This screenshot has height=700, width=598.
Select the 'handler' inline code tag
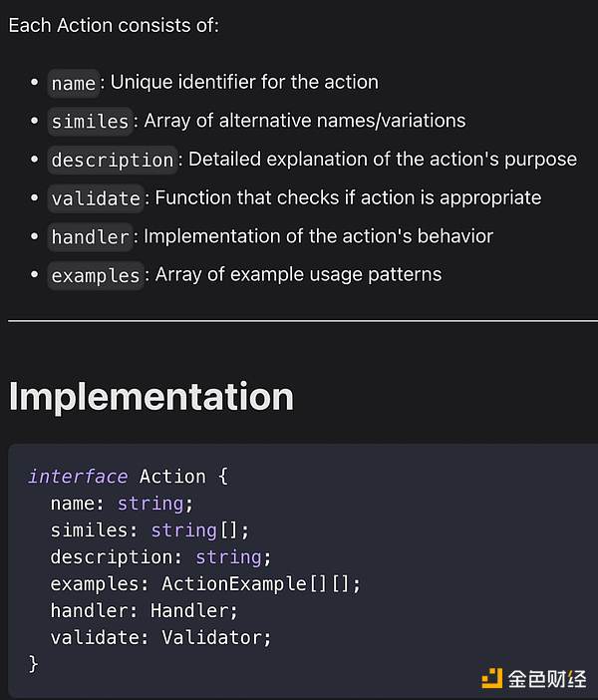click(x=90, y=236)
